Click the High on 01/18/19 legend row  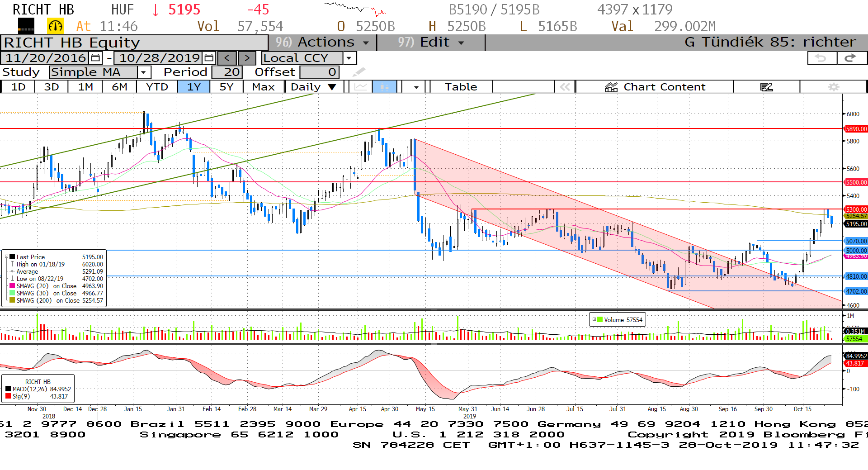coord(56,264)
